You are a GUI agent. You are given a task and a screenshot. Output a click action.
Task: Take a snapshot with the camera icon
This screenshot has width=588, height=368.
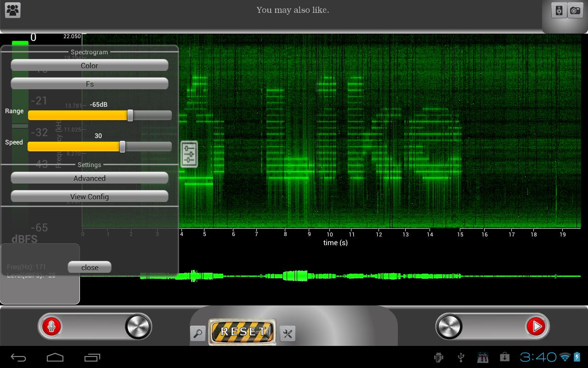(x=575, y=10)
